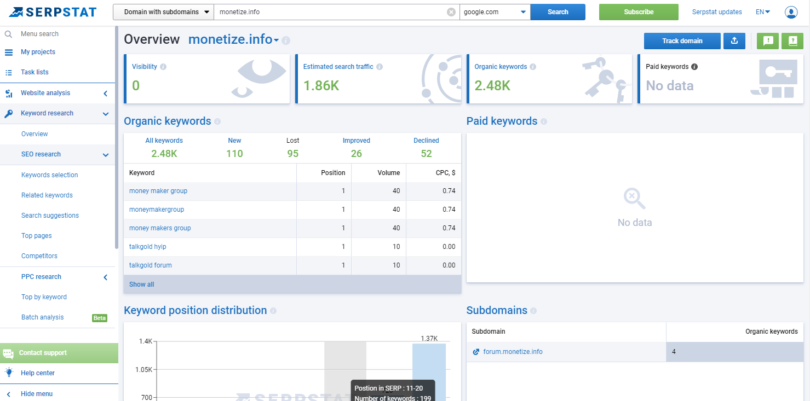Open keyword 'money maker group'
The image size is (810, 401).
point(158,191)
